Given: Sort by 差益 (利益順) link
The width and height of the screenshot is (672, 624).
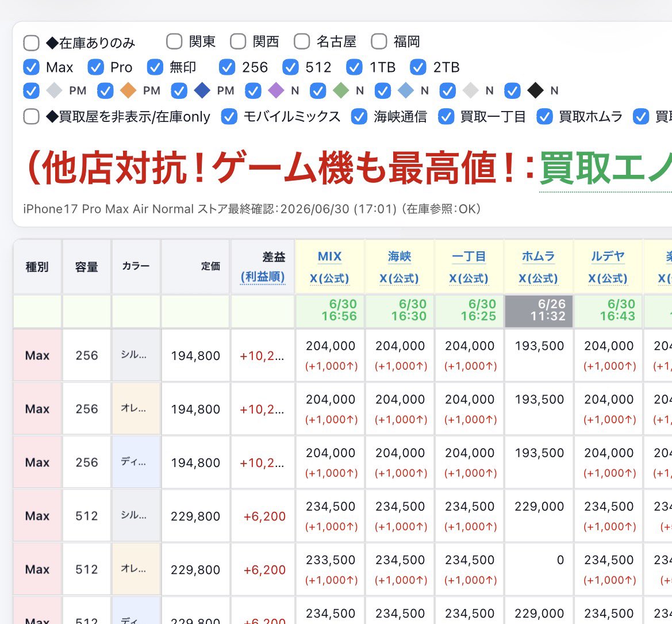Looking at the screenshot, I should pyautogui.click(x=263, y=277).
